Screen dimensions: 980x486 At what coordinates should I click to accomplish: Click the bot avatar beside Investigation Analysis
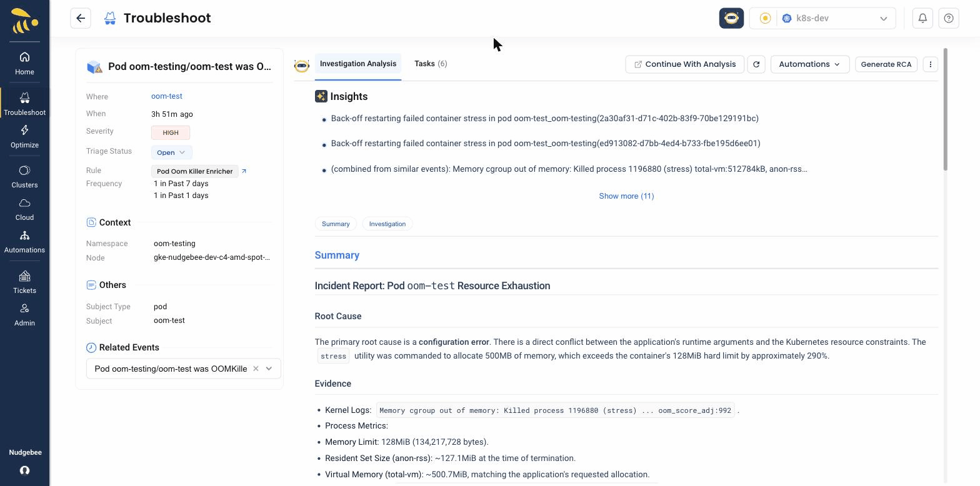(x=301, y=66)
